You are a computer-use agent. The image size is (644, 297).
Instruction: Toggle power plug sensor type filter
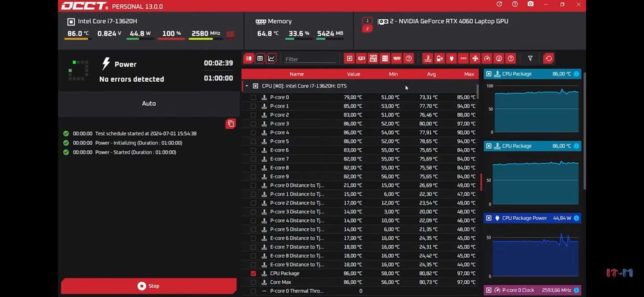[x=451, y=59]
